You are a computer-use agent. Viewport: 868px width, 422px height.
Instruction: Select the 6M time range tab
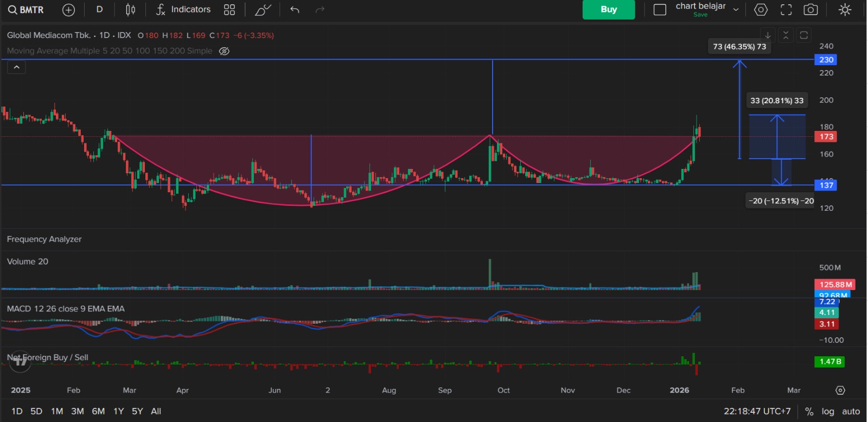coord(98,411)
